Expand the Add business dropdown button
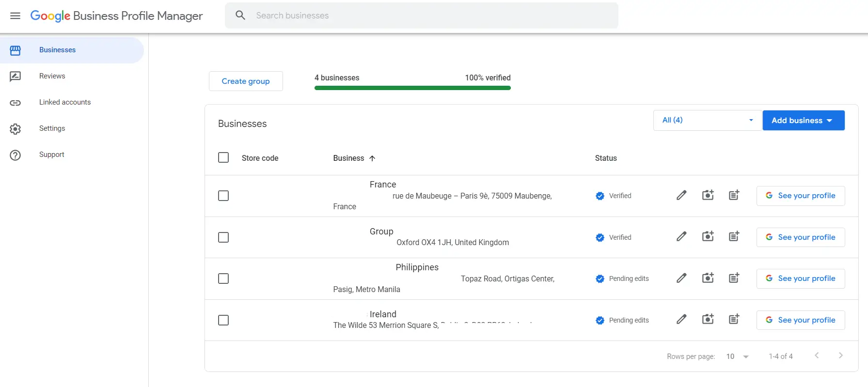868x387 pixels. (x=804, y=120)
